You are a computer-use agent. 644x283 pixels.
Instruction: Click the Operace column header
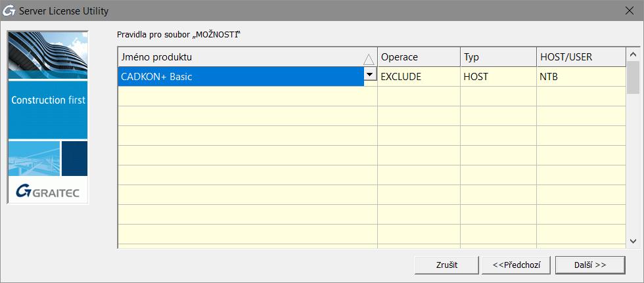[418, 57]
